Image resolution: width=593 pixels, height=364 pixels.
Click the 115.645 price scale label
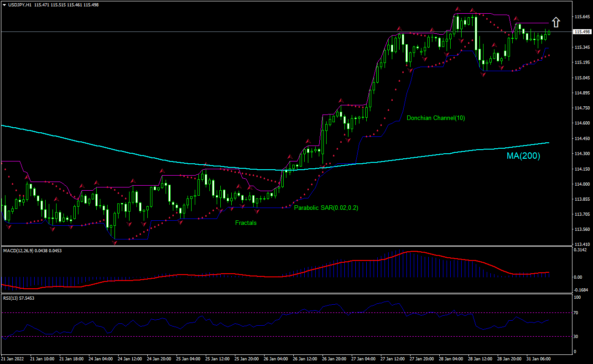pos(582,17)
